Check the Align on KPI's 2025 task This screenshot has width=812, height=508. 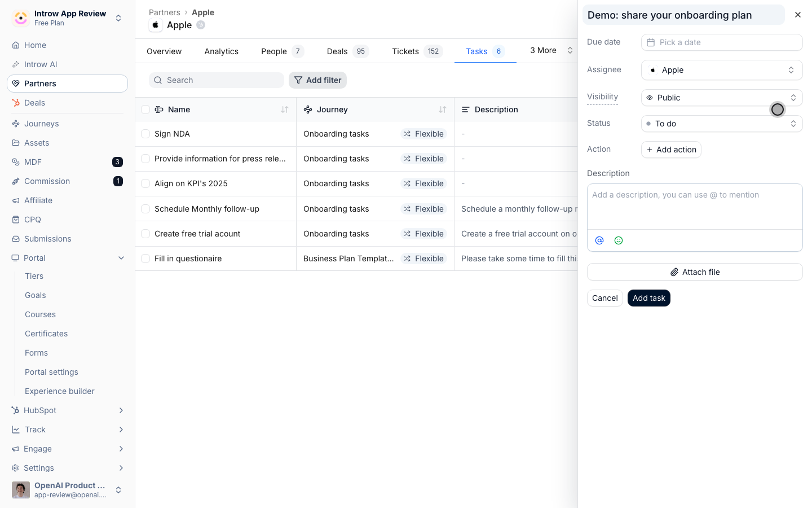point(145,183)
